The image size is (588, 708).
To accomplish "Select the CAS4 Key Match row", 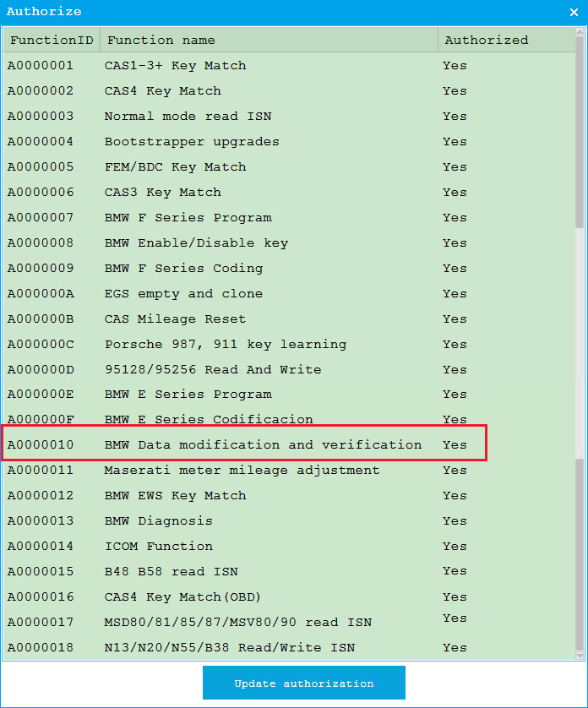I will tap(162, 90).
